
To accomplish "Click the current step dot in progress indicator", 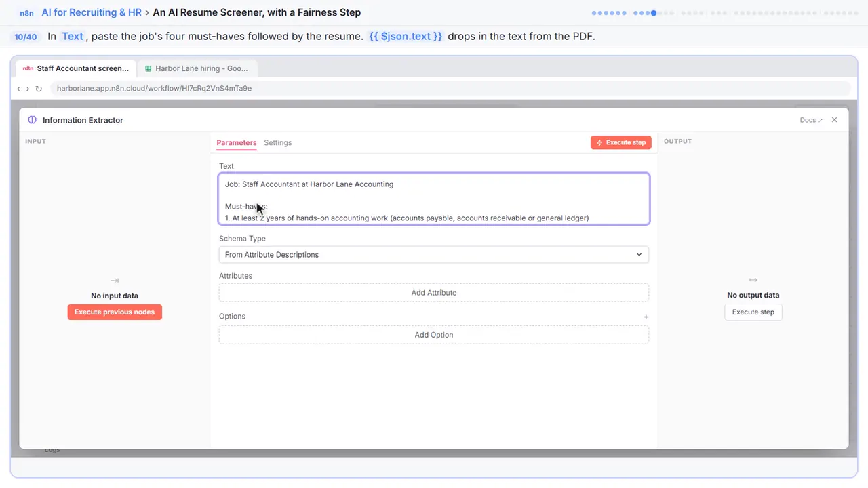I will 654,12.
